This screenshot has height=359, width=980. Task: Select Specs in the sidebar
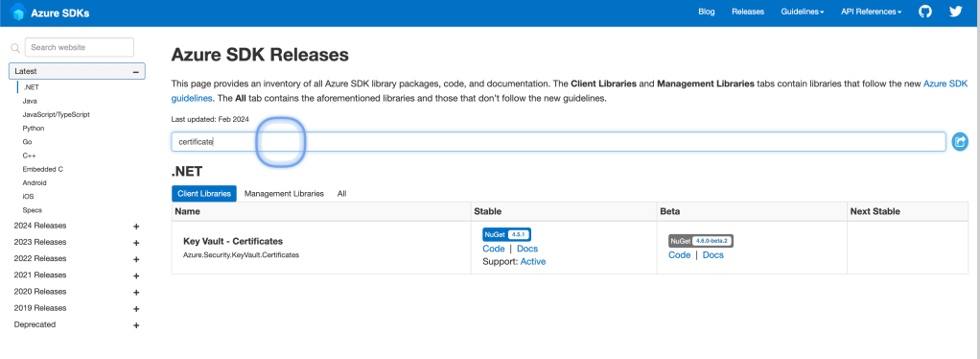click(32, 210)
